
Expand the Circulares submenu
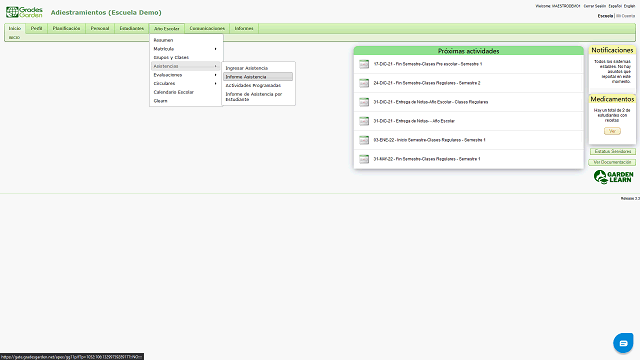click(185, 84)
